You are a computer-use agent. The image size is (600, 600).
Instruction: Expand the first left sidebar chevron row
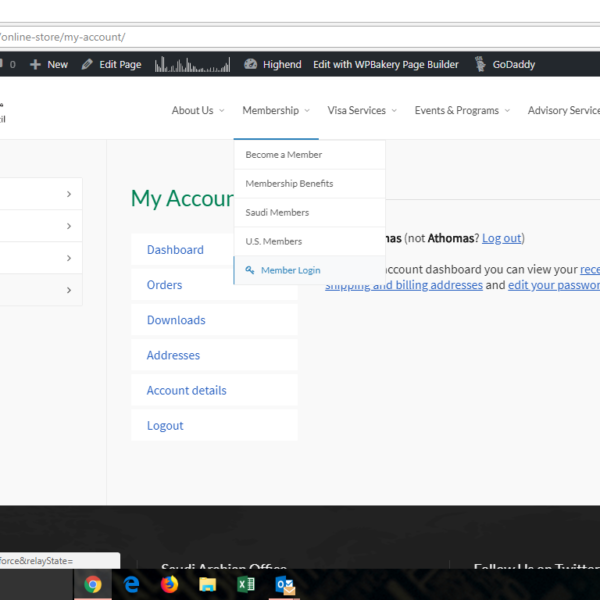pos(68,194)
